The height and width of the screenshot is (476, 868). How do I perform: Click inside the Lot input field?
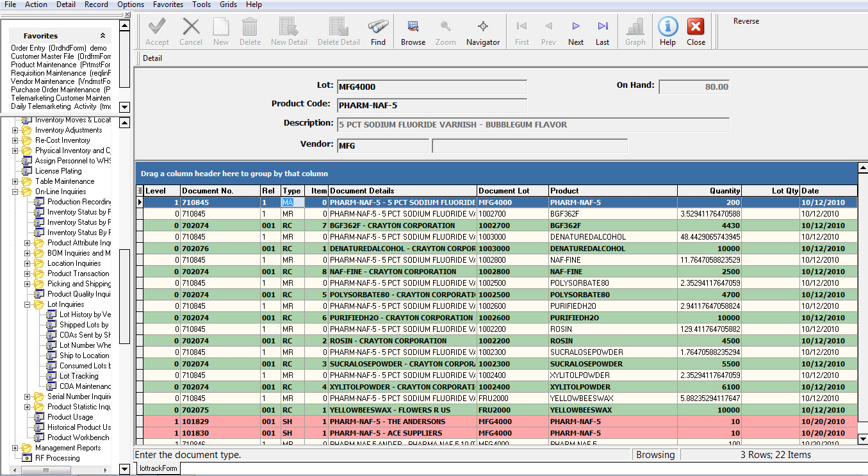[431, 86]
